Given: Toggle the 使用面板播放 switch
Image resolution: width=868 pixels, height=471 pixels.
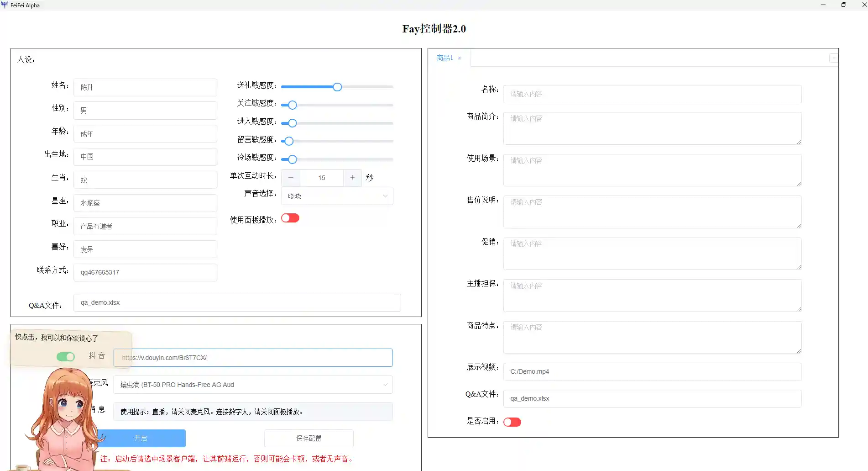Looking at the screenshot, I should (290, 218).
